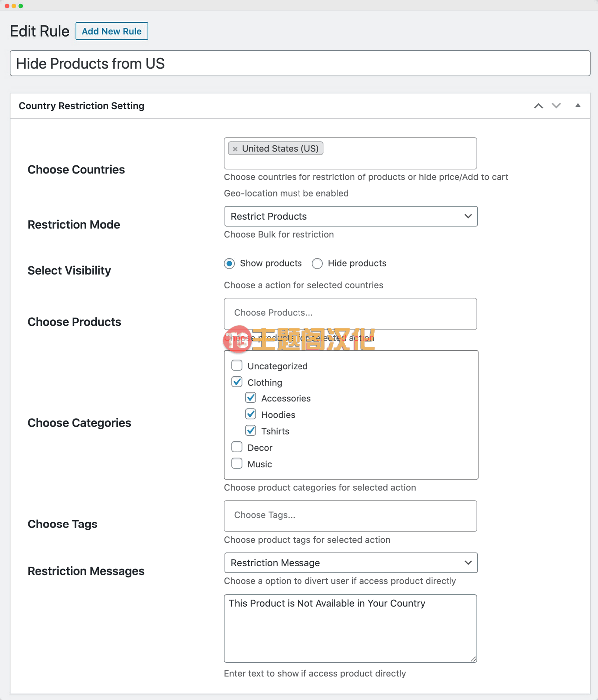Move the Country Restriction Setting panel up

click(538, 106)
